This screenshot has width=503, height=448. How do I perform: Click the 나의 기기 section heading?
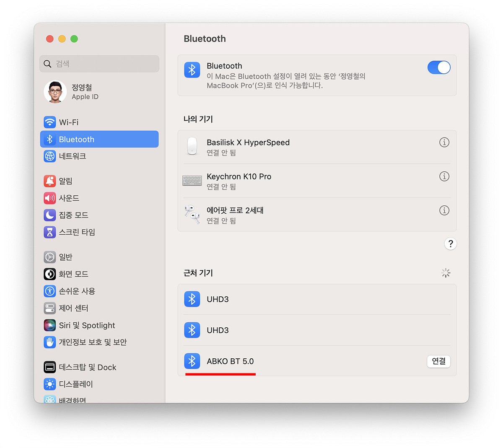198,119
